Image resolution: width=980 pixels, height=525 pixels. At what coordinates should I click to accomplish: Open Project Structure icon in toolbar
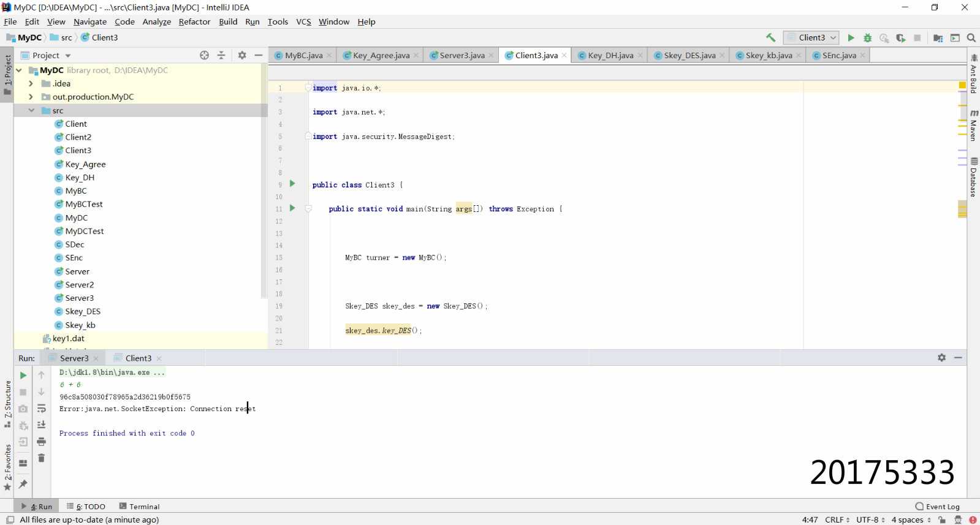938,38
